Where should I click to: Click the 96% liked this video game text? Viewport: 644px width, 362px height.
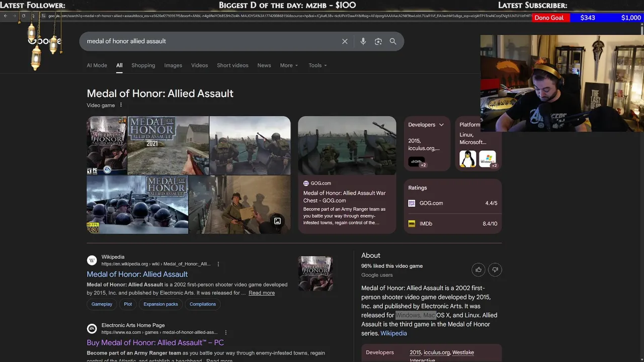tap(392, 266)
